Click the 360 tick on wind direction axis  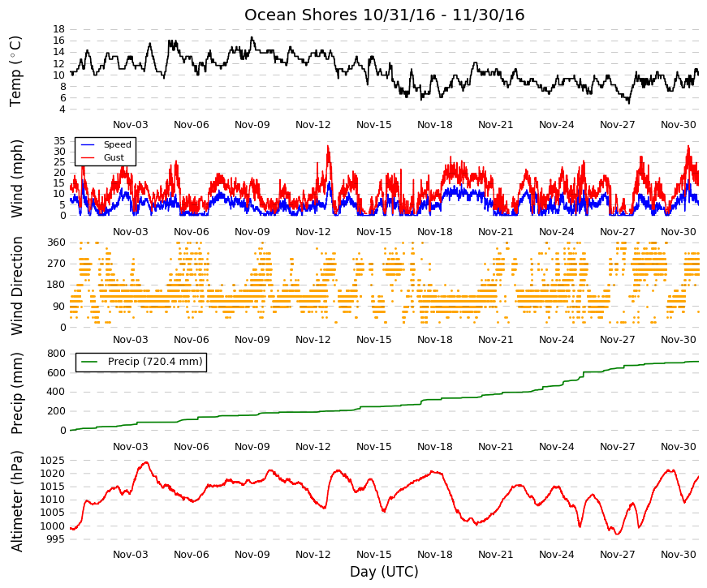pyautogui.click(x=56, y=242)
